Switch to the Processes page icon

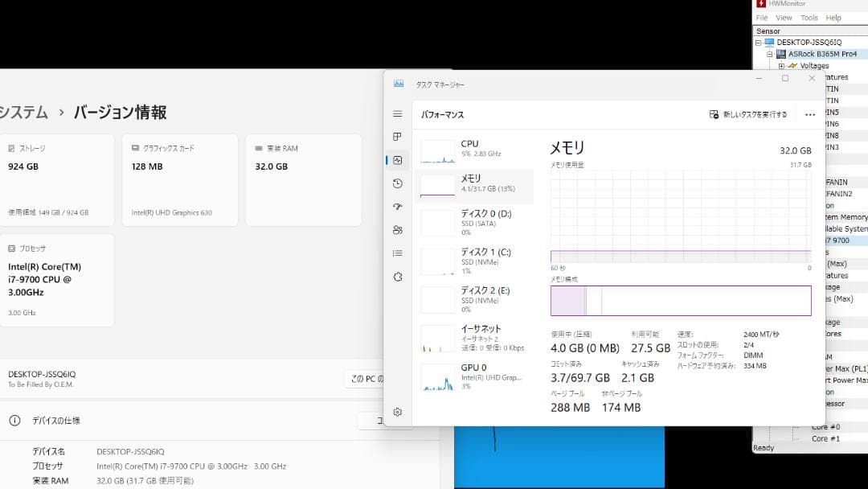click(x=397, y=137)
